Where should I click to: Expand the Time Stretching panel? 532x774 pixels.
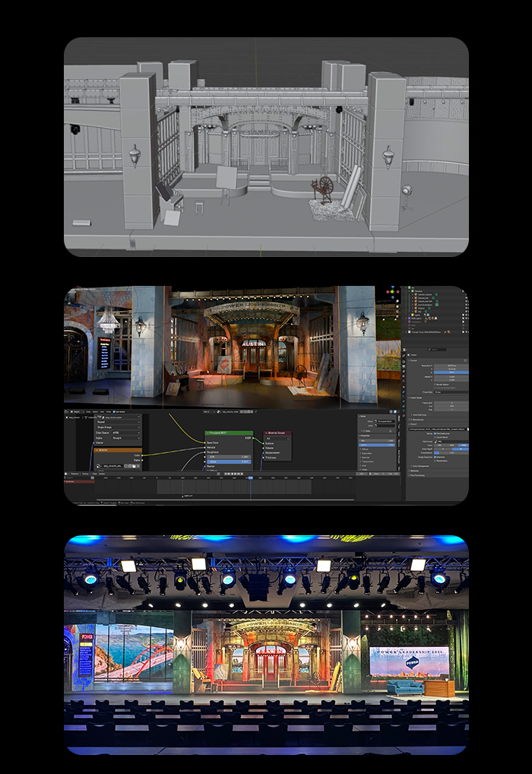pyautogui.click(x=419, y=415)
